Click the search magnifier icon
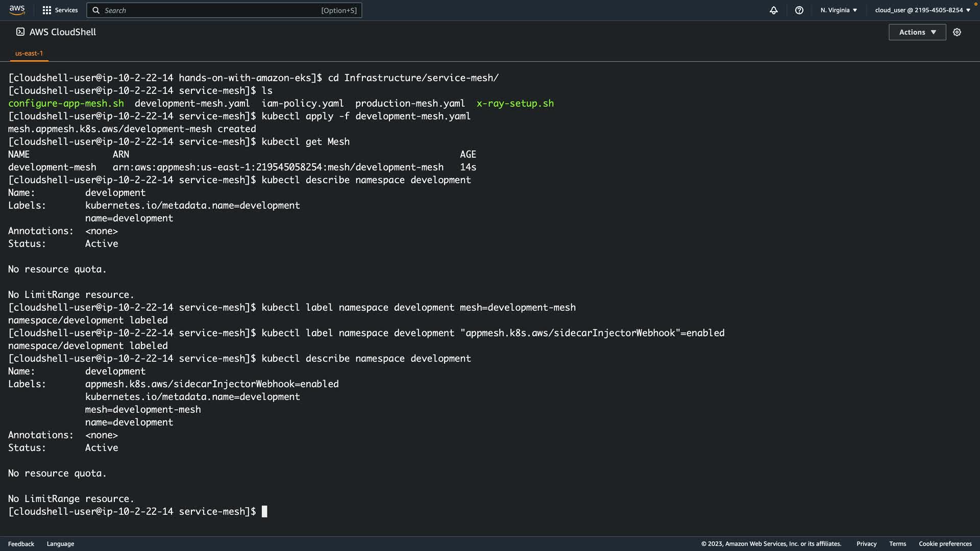The height and width of the screenshot is (551, 980). tap(96, 10)
